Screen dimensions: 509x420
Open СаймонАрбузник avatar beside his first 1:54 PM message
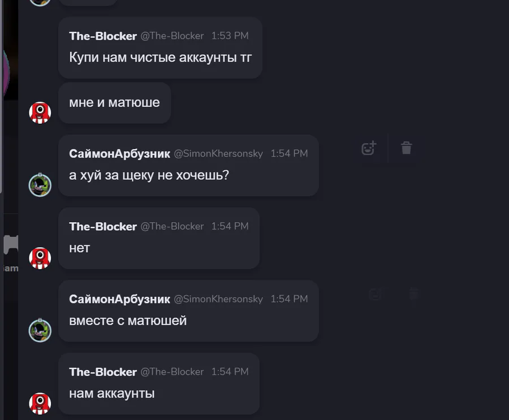tap(40, 185)
